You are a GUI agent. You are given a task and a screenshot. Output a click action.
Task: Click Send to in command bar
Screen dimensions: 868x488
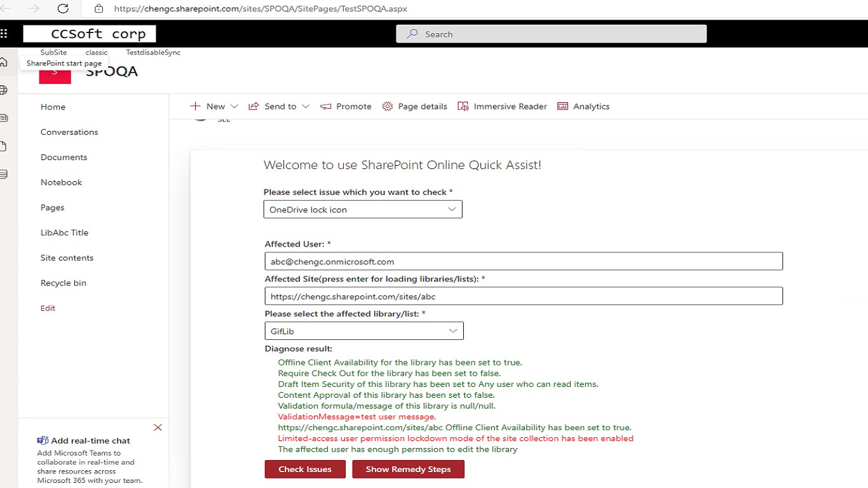[280, 106]
